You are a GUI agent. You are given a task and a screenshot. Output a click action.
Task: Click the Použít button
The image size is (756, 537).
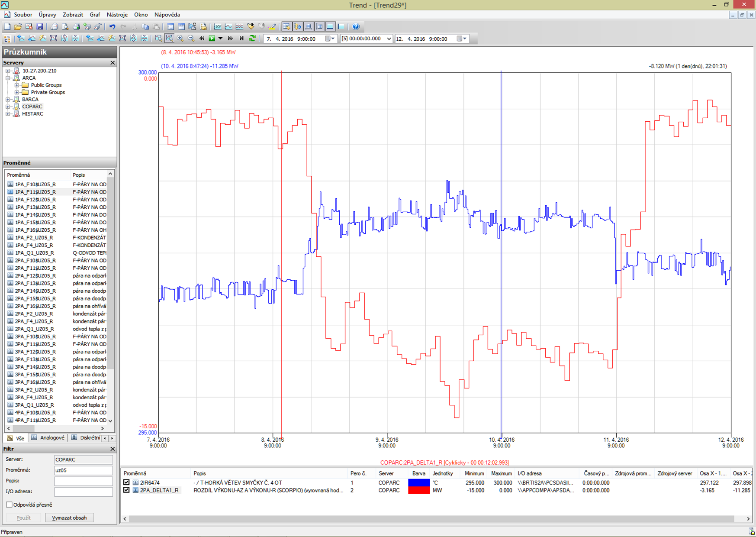point(23,518)
